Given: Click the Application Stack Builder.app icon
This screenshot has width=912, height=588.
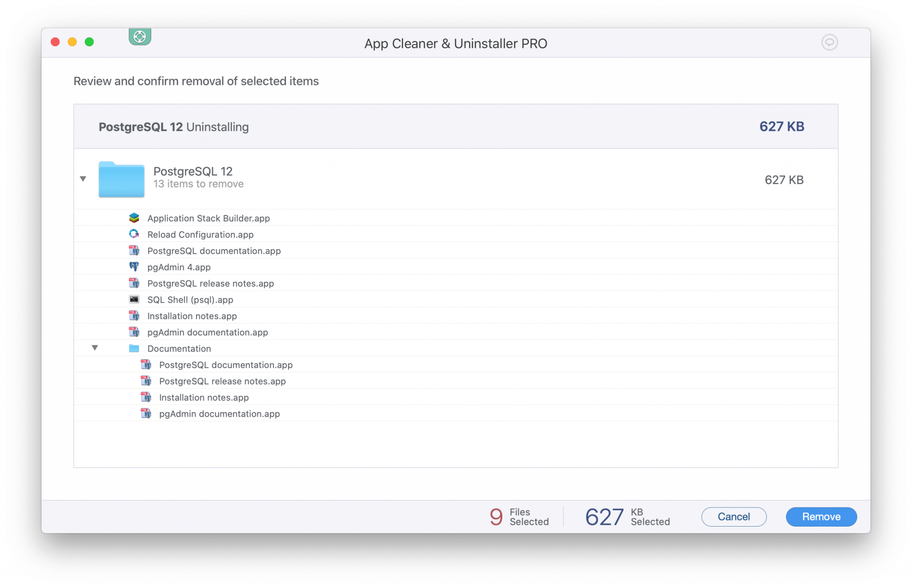Looking at the screenshot, I should pyautogui.click(x=134, y=218).
